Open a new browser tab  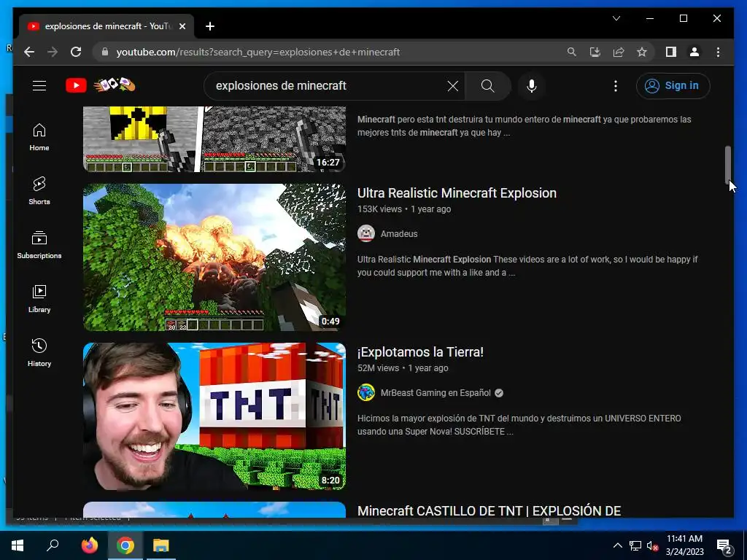pyautogui.click(x=209, y=26)
